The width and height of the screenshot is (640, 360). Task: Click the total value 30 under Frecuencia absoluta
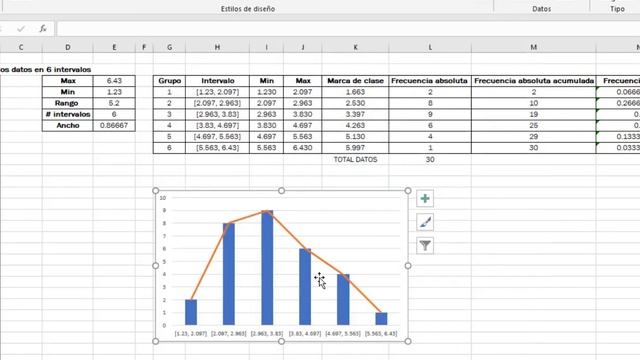pyautogui.click(x=430, y=160)
